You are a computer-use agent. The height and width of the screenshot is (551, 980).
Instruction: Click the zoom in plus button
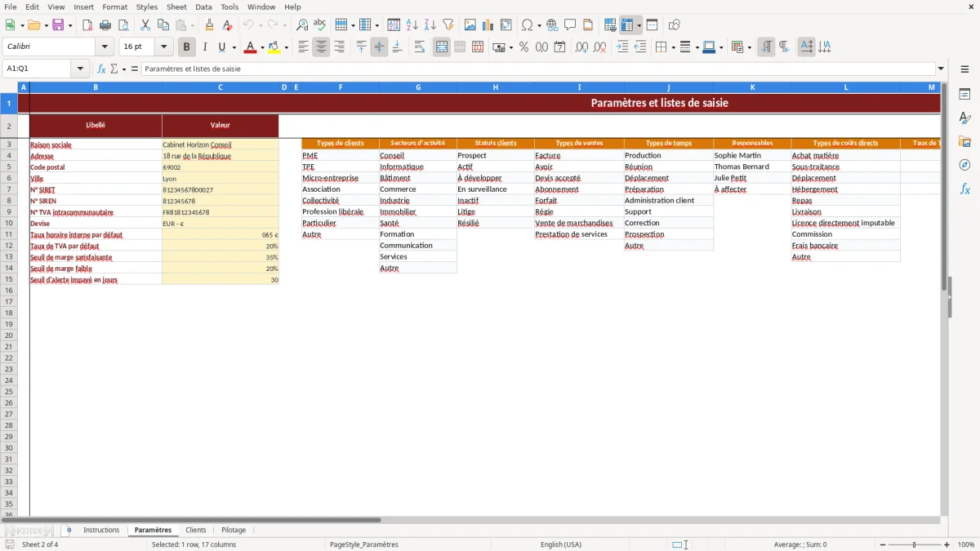click(947, 544)
